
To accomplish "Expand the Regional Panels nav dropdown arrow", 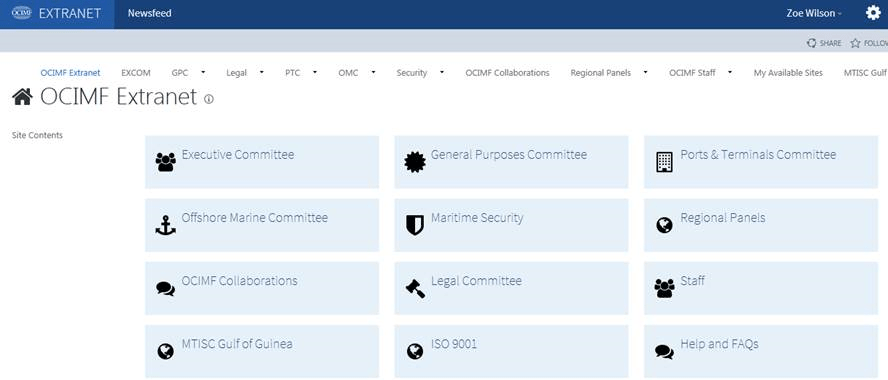I will 646,72.
